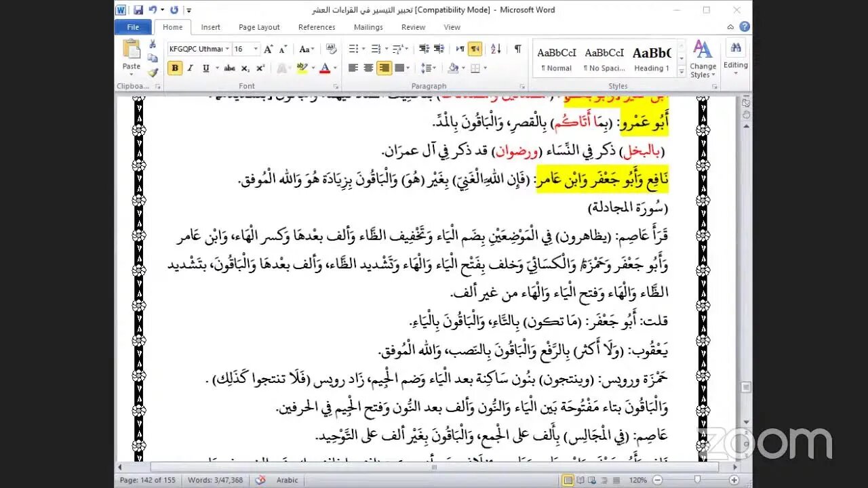Image resolution: width=868 pixels, height=488 pixels.
Task: Open the File tab
Action: pos(134,27)
